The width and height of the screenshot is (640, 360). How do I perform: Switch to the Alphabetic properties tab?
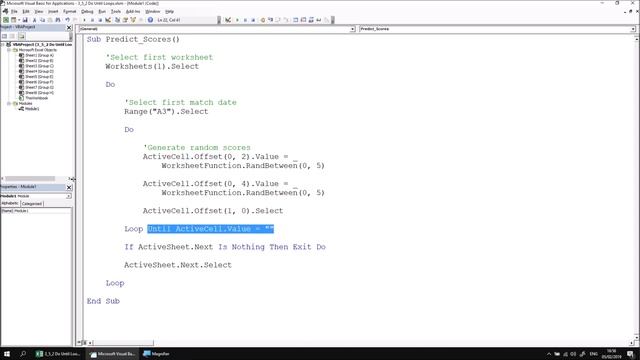click(10, 203)
